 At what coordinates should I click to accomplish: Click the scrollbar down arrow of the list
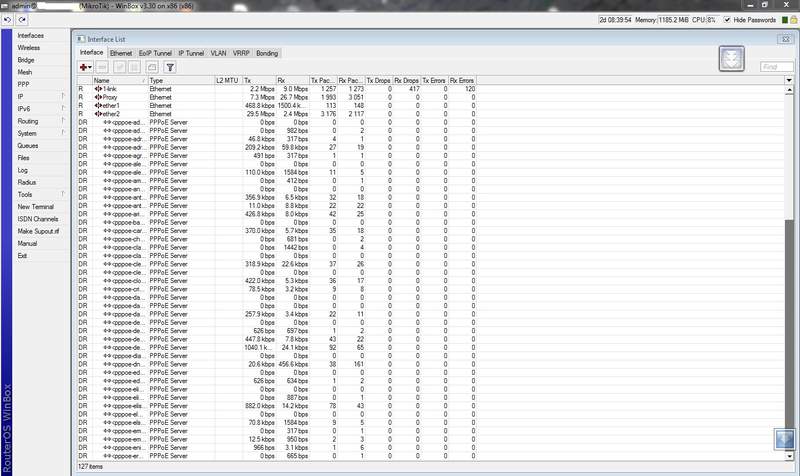tap(789, 456)
